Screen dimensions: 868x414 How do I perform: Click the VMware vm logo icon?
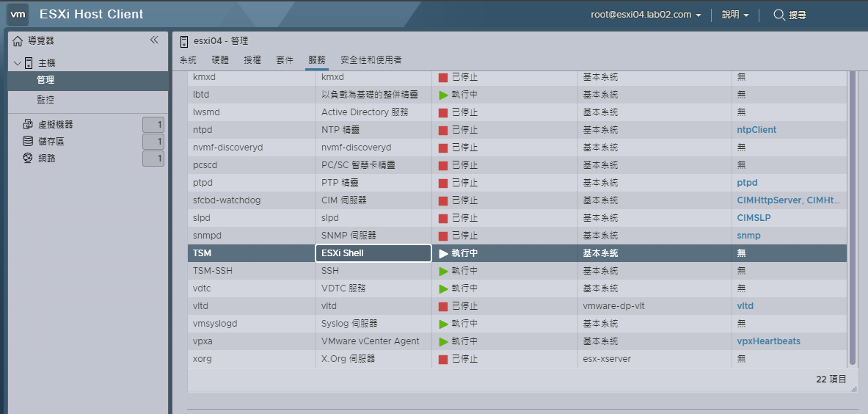pos(18,15)
